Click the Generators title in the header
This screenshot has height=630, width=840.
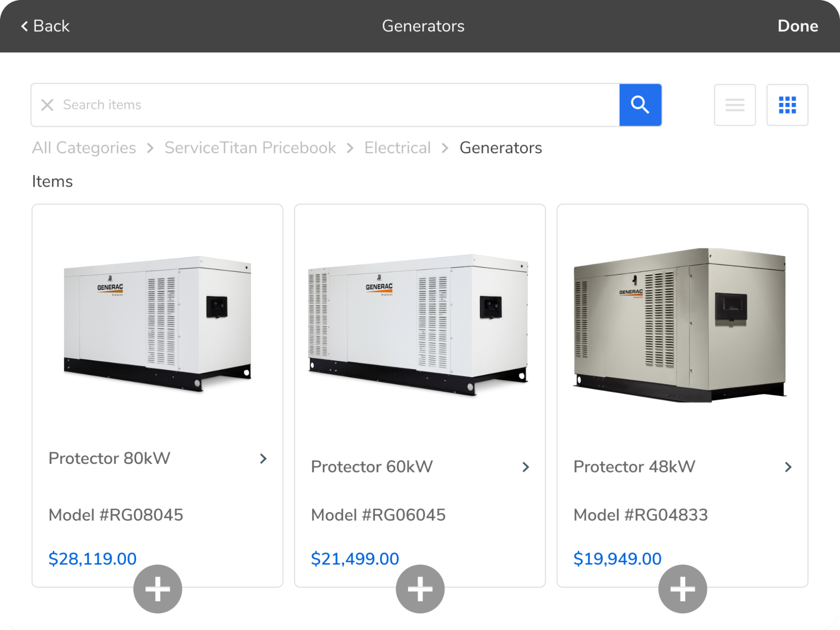pyautogui.click(x=423, y=26)
